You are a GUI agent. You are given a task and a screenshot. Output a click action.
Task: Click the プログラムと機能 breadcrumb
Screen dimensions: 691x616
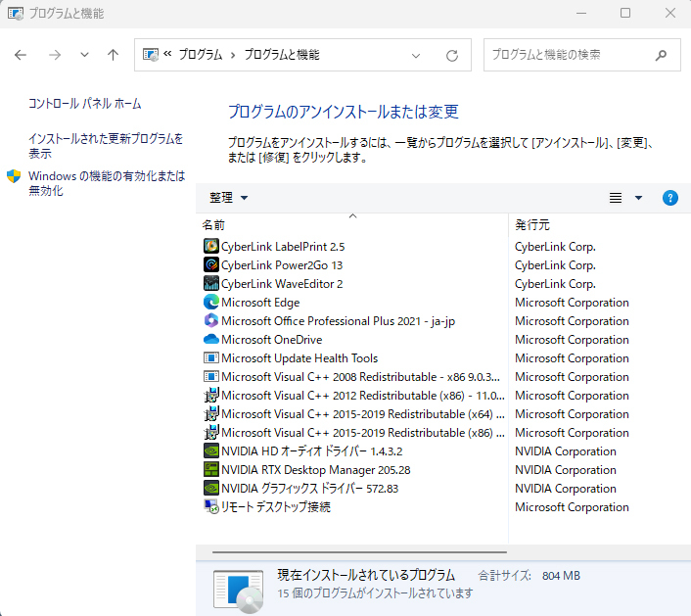282,55
